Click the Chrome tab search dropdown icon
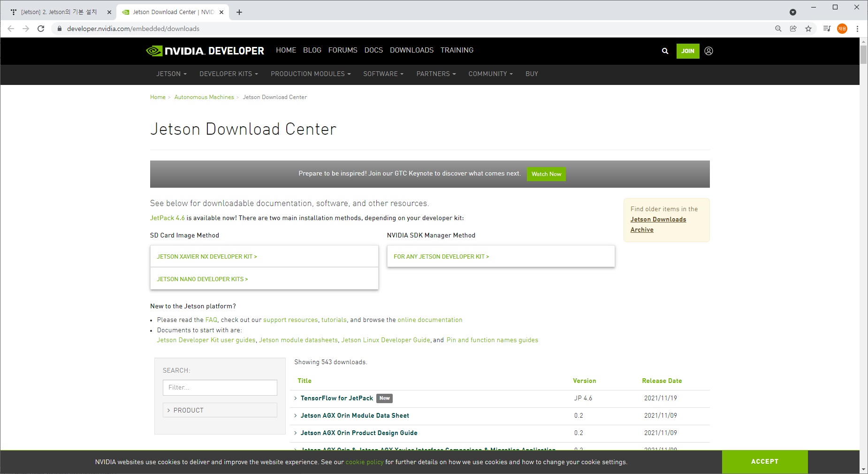Viewport: 868px width, 474px height. [x=793, y=12]
